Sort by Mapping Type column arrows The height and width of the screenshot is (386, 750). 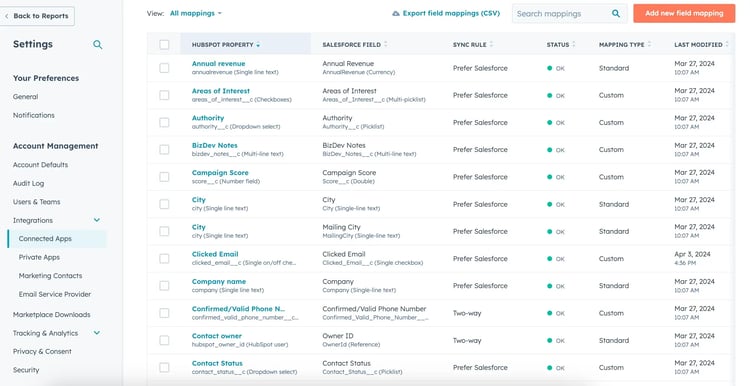[649, 44]
